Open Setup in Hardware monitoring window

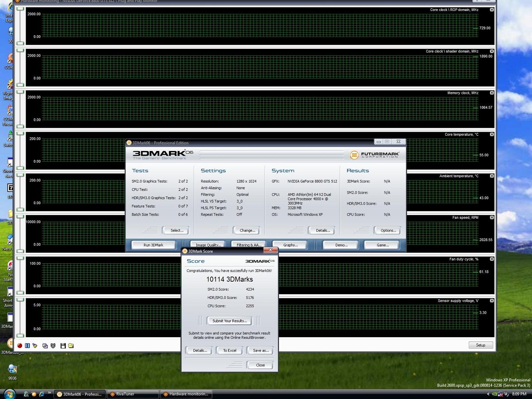point(481,345)
